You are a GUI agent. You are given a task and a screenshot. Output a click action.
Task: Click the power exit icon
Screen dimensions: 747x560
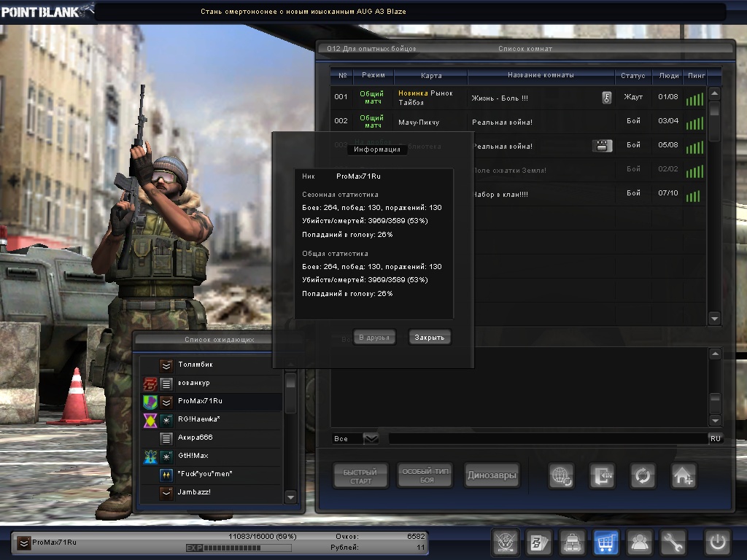coord(718,542)
